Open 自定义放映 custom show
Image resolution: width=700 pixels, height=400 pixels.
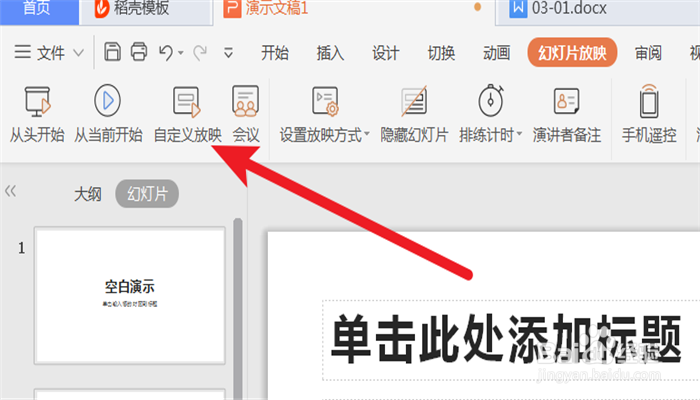click(x=187, y=114)
